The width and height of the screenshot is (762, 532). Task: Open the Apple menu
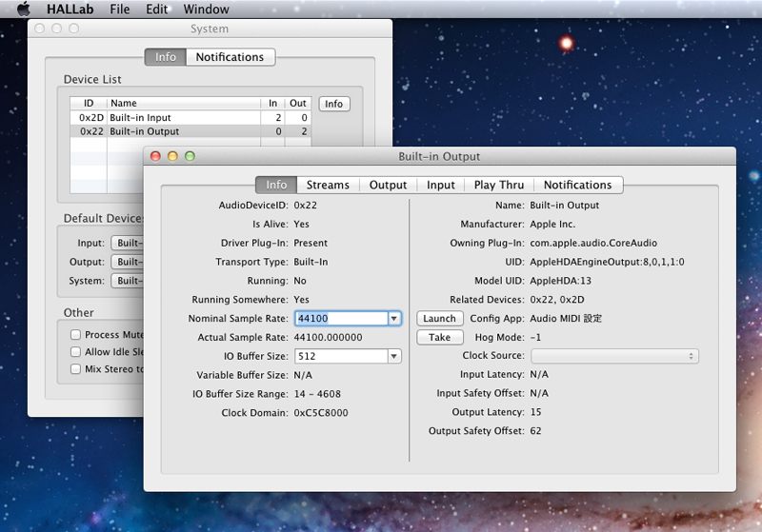coord(24,10)
